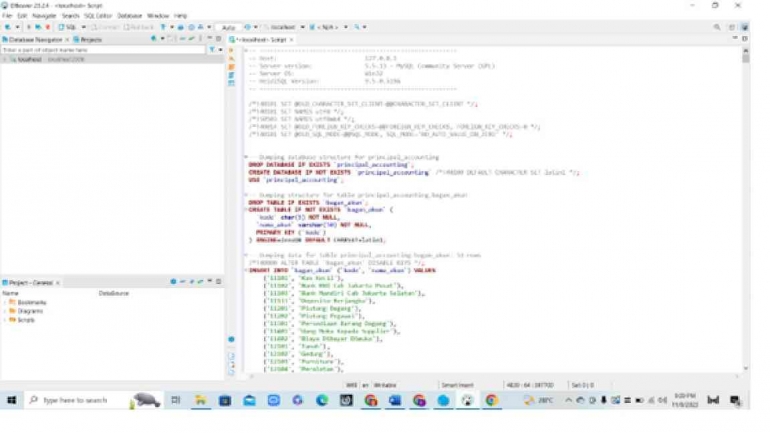Screen dimensions: 770x433
Task: Expand the Diagrams folder arrow
Action: click(x=5, y=311)
